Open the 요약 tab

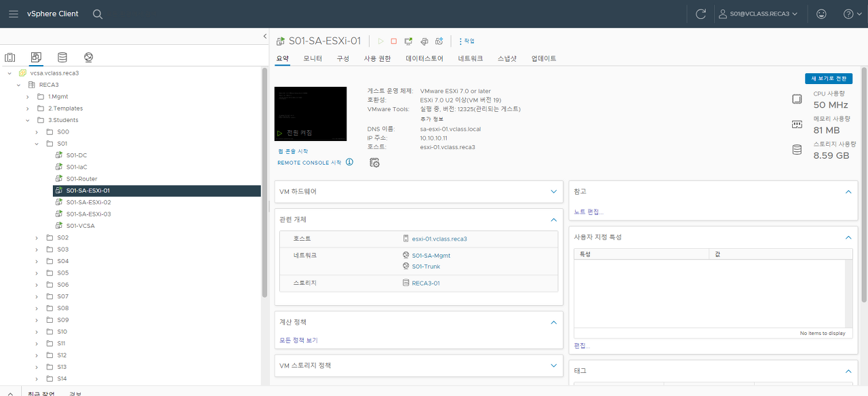[282, 59]
